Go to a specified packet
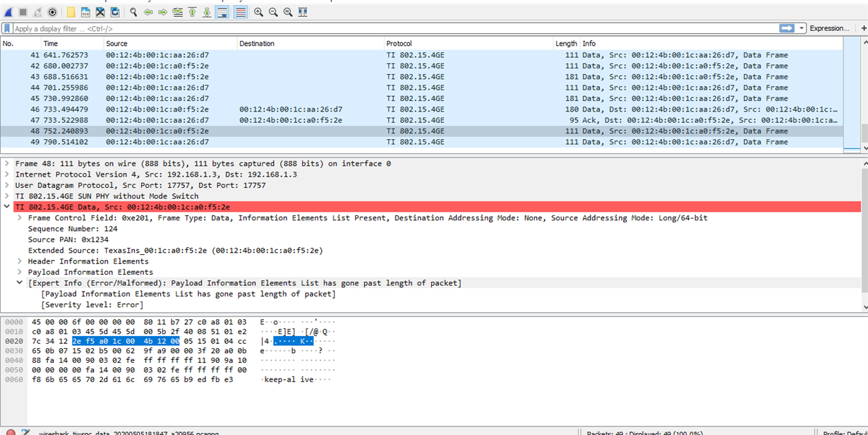The height and width of the screenshot is (435, 868). 178,12
